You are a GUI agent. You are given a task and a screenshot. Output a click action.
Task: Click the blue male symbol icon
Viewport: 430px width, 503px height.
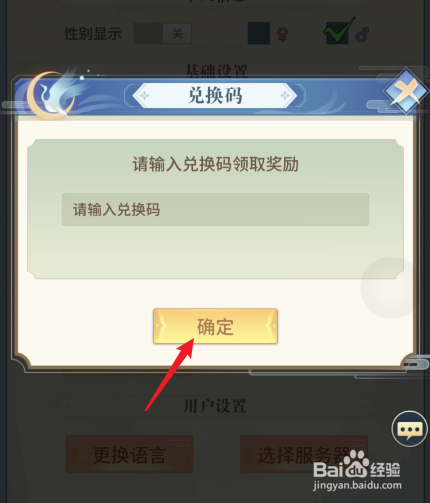(x=362, y=35)
